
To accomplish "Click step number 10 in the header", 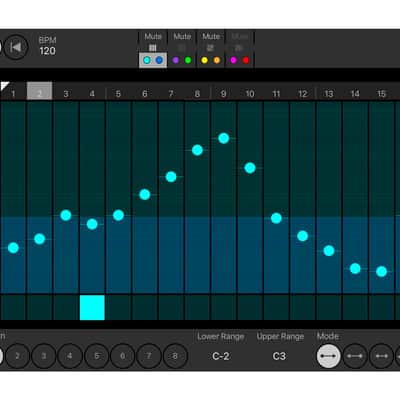I will point(250,94).
